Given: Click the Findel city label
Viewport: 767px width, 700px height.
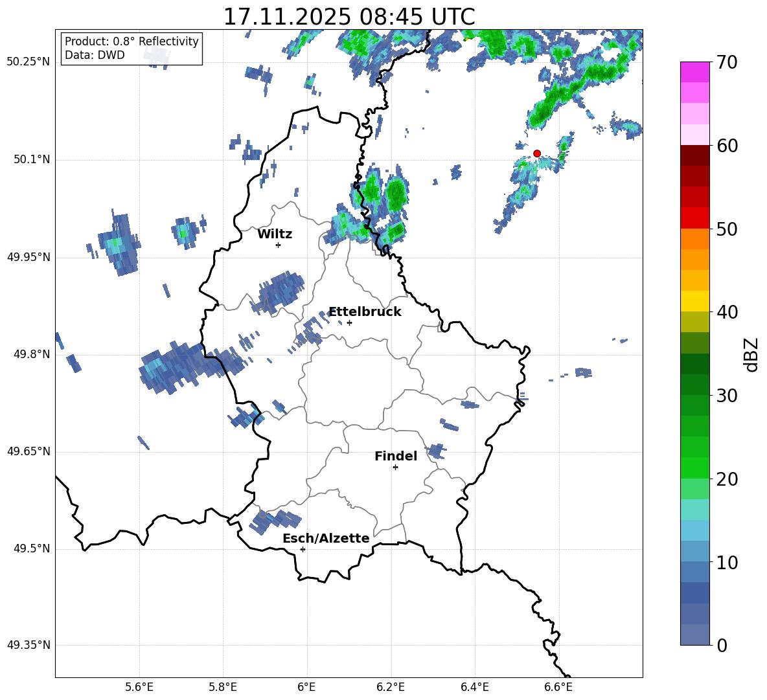Looking at the screenshot, I should click(396, 456).
